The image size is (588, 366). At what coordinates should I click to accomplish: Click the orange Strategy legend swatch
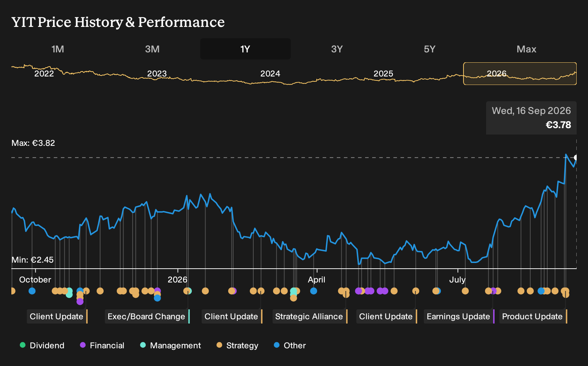(219, 345)
